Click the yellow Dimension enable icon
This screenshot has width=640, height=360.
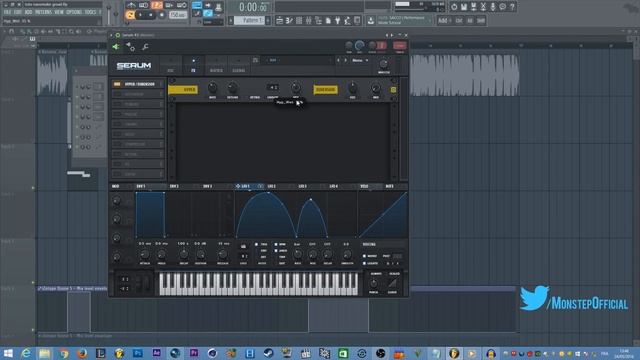click(x=393, y=89)
